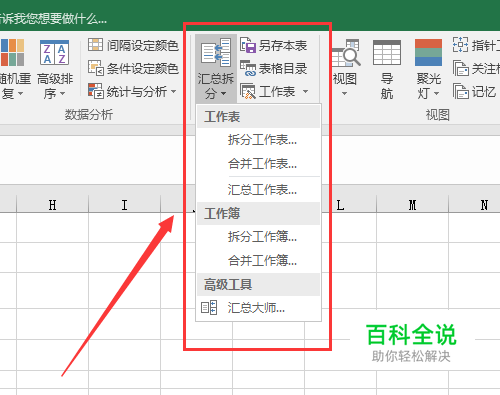The width and height of the screenshot is (500, 395).
Task: Click the tell-me search box 想要做什么
Action: pos(53,19)
